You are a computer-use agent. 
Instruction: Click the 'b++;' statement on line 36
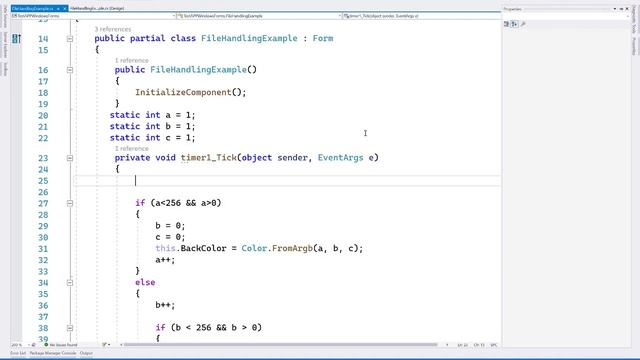165,305
